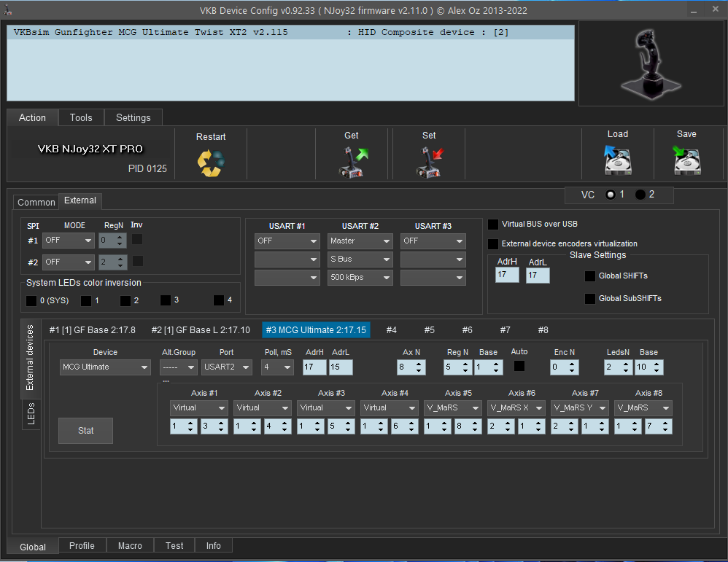Open the Test bottom tab

tap(174, 546)
